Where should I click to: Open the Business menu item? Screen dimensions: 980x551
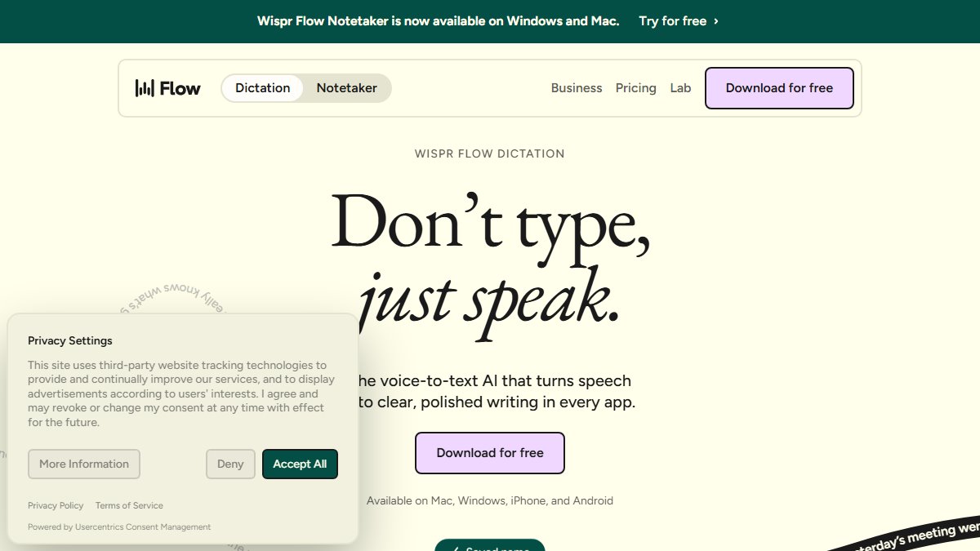click(x=577, y=88)
